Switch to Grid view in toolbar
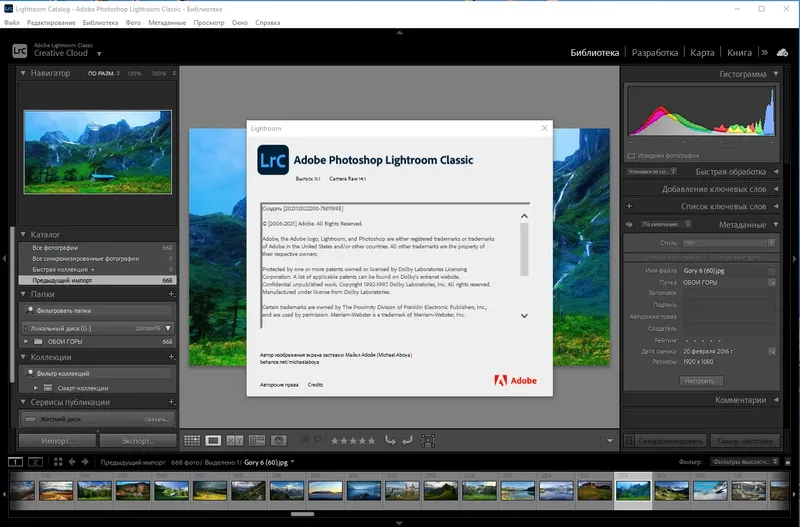The height and width of the screenshot is (527, 800). click(192, 441)
